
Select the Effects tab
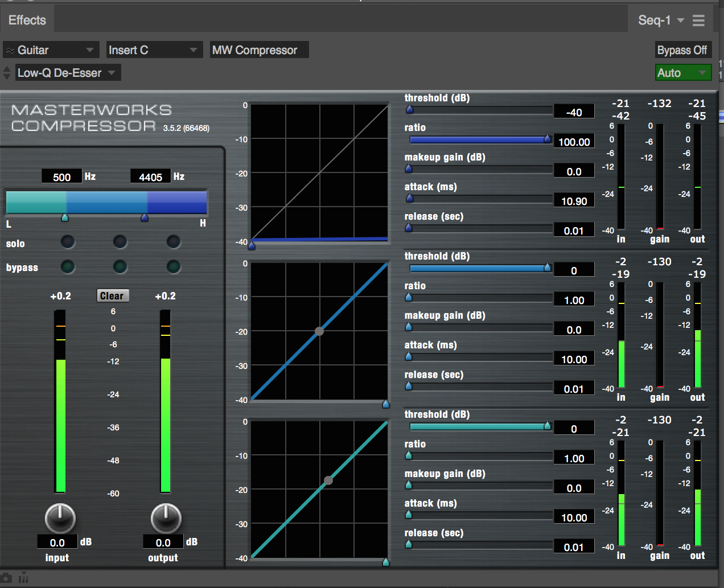coord(27,19)
